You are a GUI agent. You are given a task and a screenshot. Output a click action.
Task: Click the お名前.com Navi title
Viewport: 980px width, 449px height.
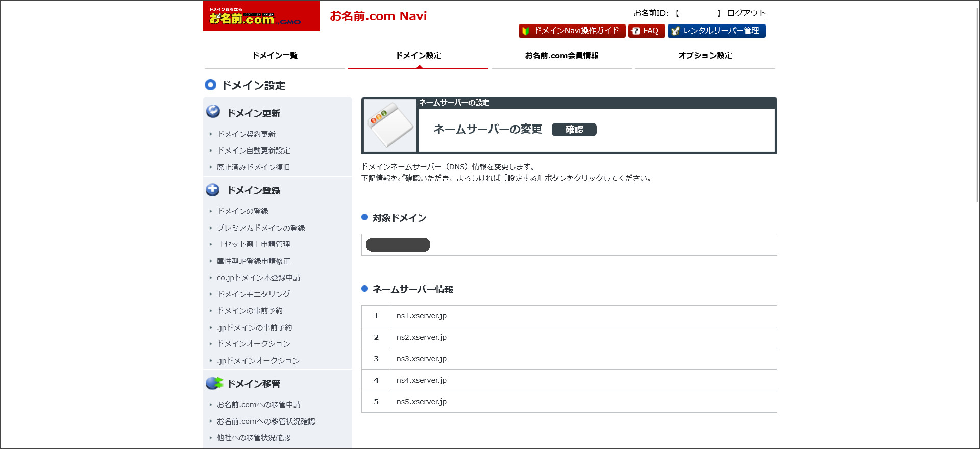[378, 16]
